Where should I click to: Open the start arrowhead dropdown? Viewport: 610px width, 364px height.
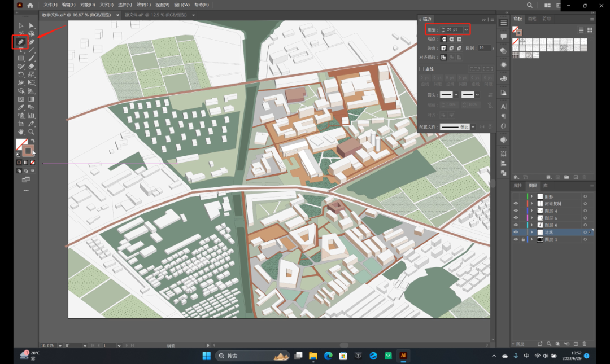[x=456, y=95]
